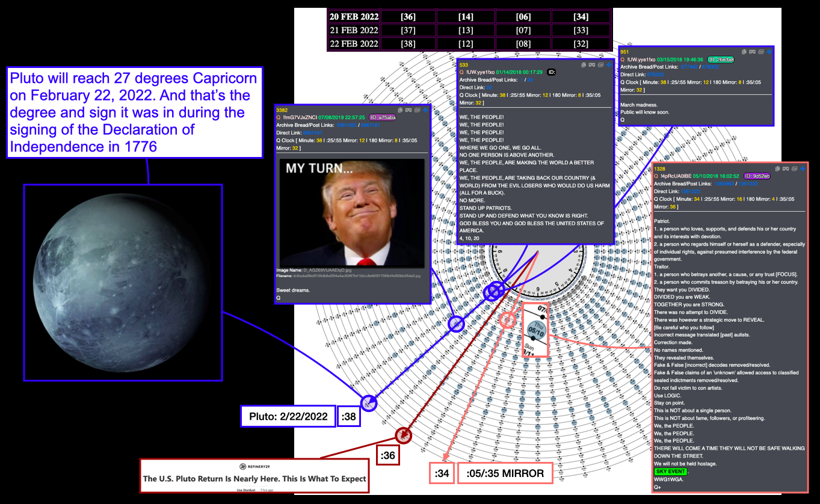
Task: Open direct link 1361222 on post 1328
Action: pos(691,191)
